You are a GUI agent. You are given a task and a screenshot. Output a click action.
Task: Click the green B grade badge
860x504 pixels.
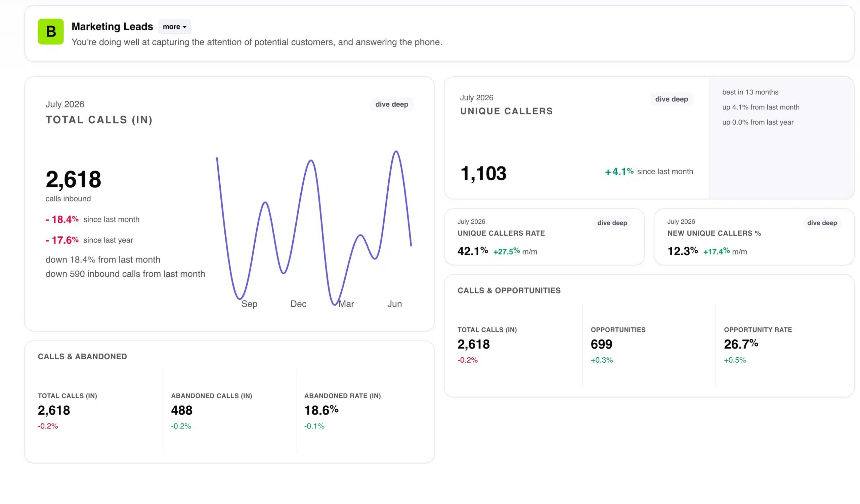[50, 31]
